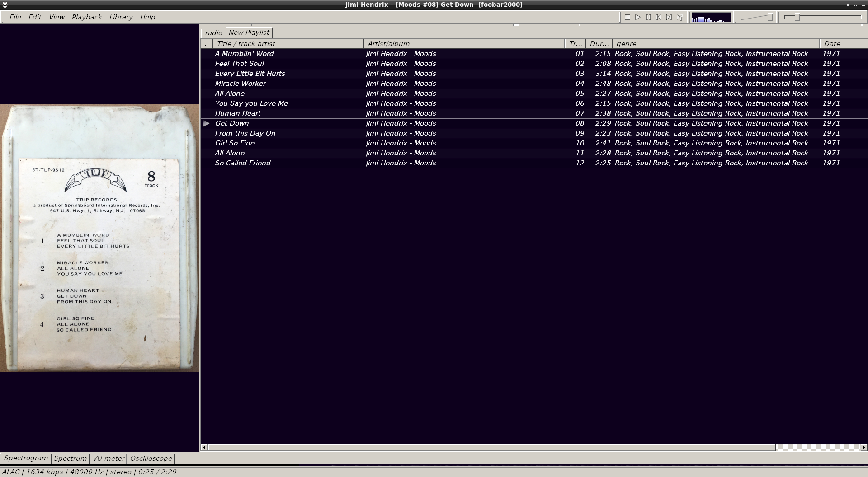Click the '..' playing-status column header

tap(207, 44)
